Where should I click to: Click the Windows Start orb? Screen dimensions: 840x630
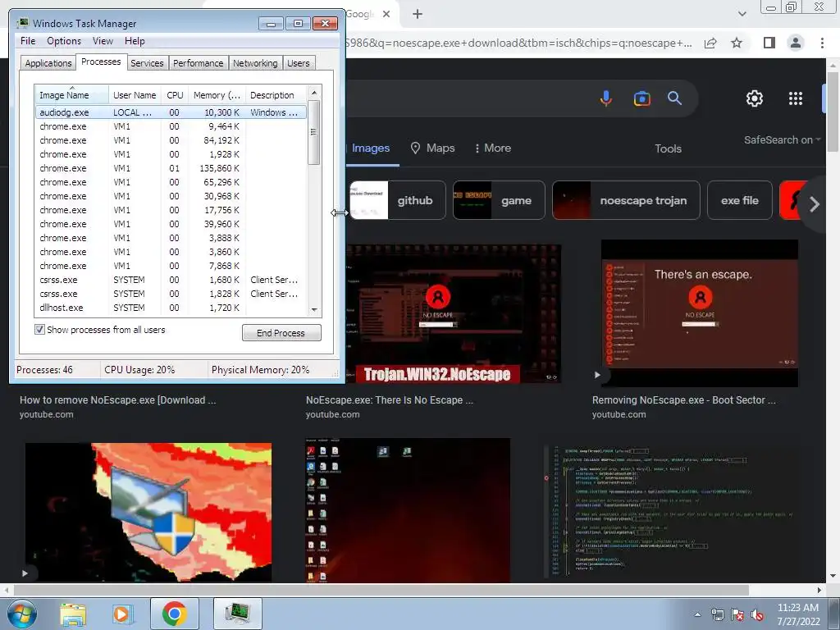point(22,614)
